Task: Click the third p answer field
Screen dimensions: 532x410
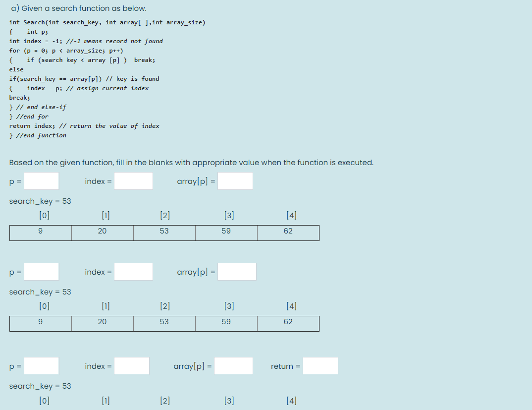Action: (x=41, y=366)
